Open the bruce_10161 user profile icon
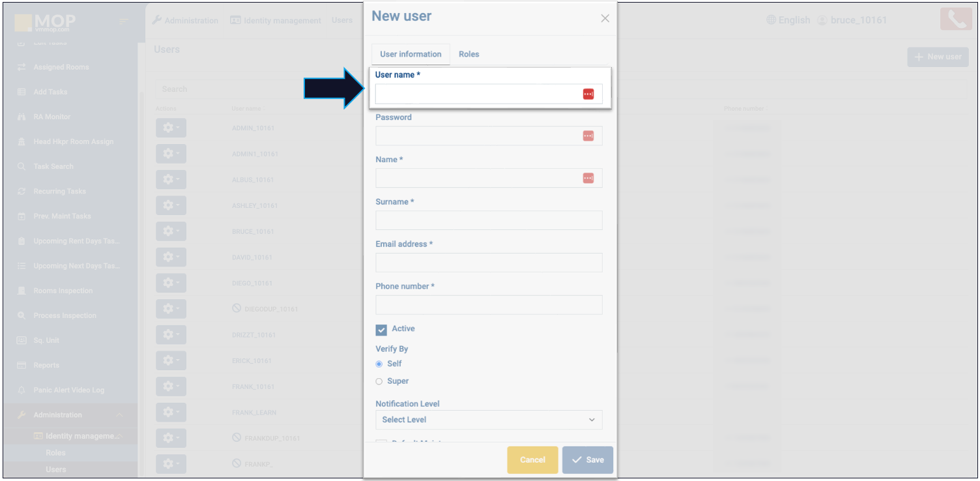This screenshot has height=481, width=980. [x=822, y=20]
